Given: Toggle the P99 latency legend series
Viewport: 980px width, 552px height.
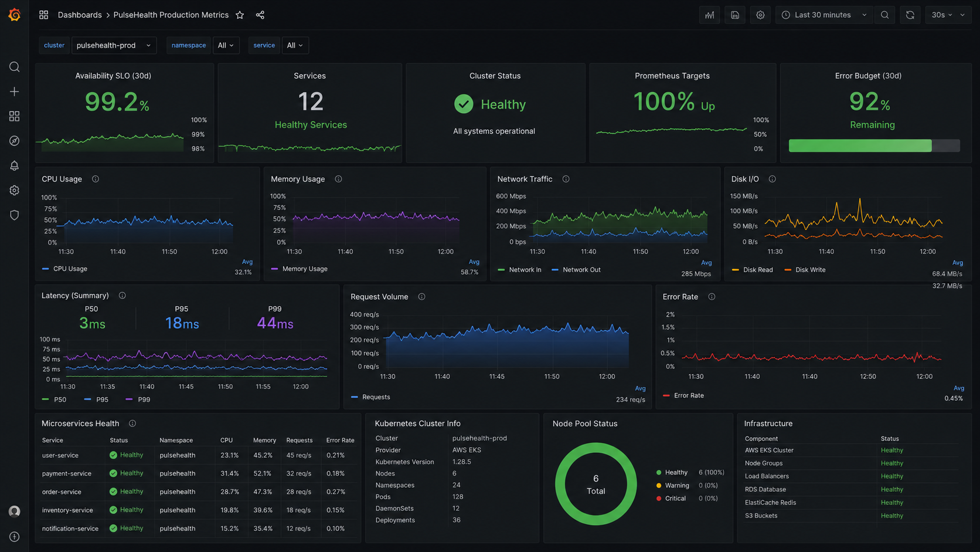Looking at the screenshot, I should pos(138,399).
